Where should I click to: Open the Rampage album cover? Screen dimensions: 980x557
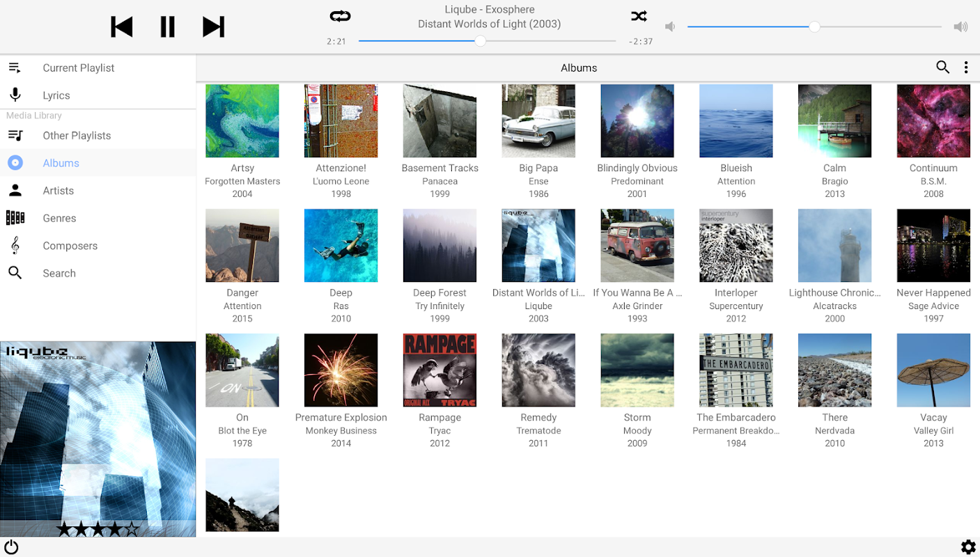[440, 370]
